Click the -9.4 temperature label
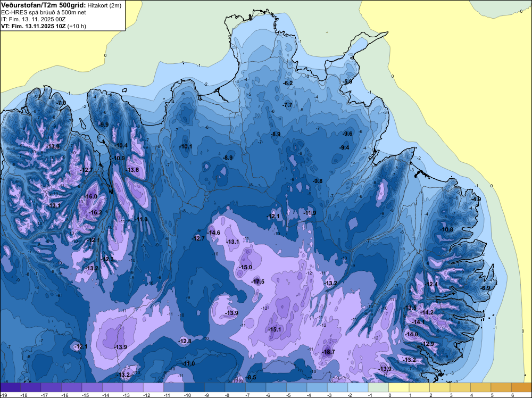 point(344,147)
